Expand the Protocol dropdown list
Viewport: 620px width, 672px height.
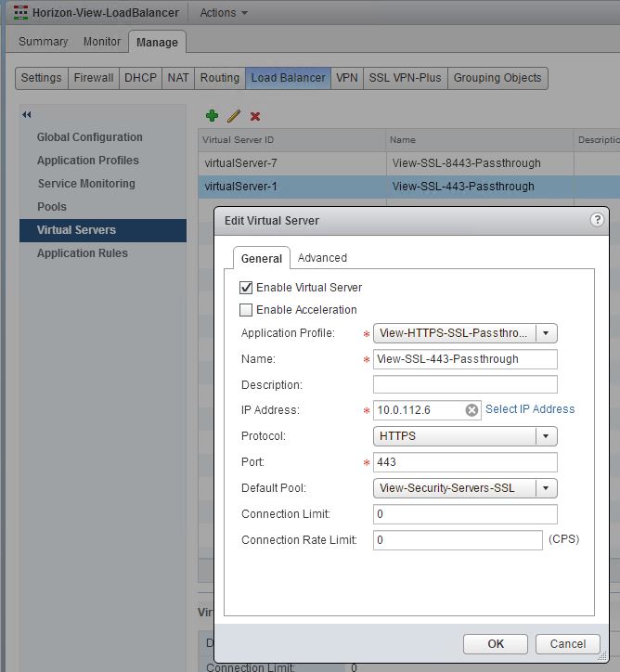pyautogui.click(x=546, y=436)
